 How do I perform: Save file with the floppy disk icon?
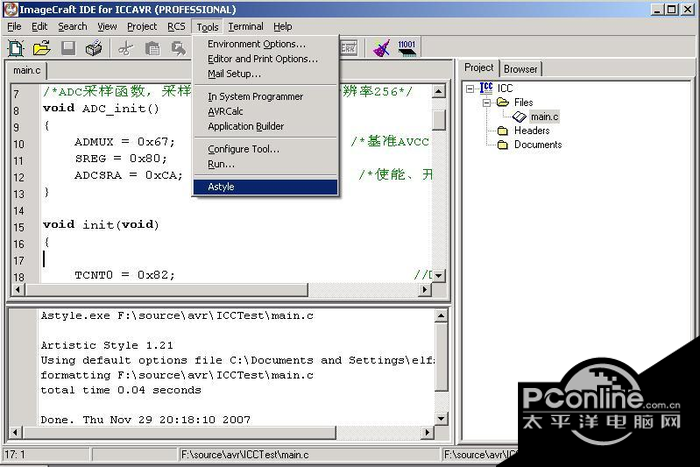tap(68, 48)
